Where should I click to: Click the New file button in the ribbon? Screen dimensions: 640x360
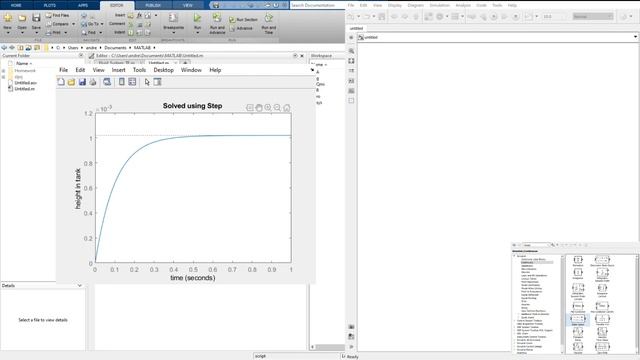pos(8,22)
